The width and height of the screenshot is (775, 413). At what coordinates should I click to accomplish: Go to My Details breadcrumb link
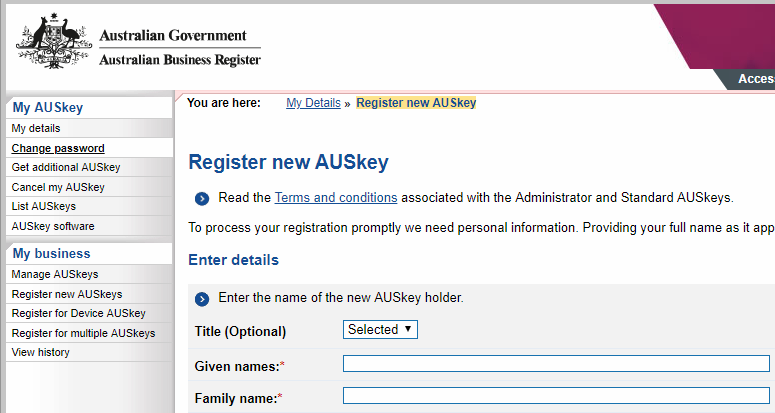click(x=313, y=103)
